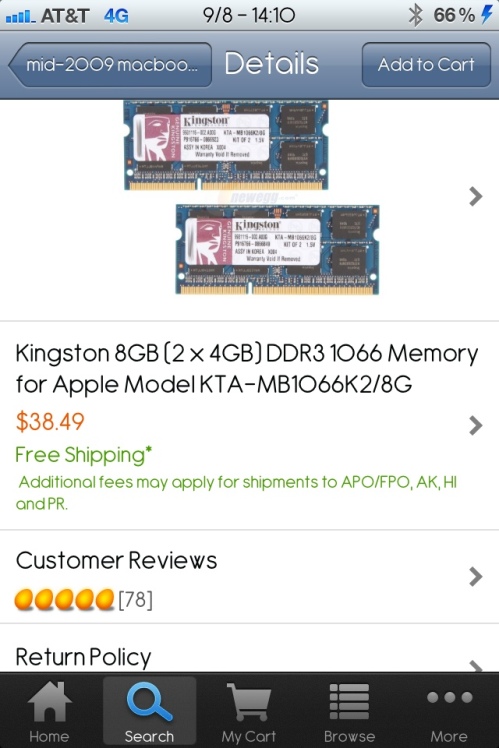This screenshot has width=499, height=748.
Task: Expand Customer Reviews with its chevron
Action: (476, 576)
